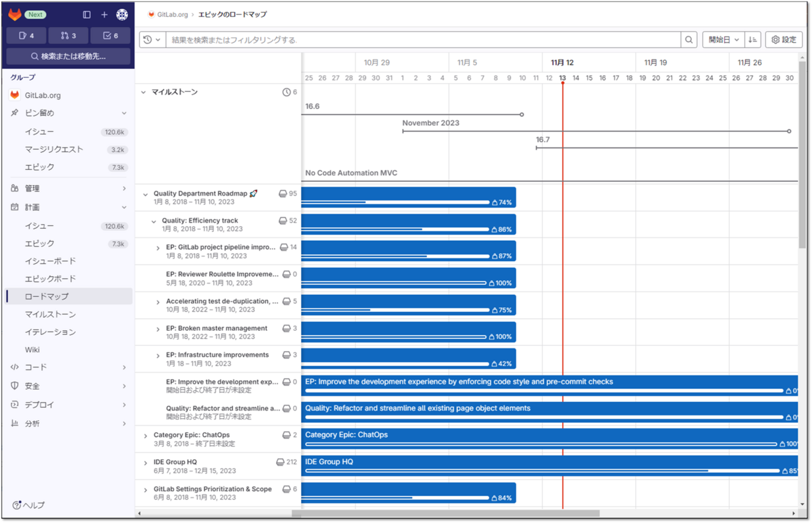Collapse Quality: Efficiency track epic
The image size is (812, 523).
pos(154,221)
